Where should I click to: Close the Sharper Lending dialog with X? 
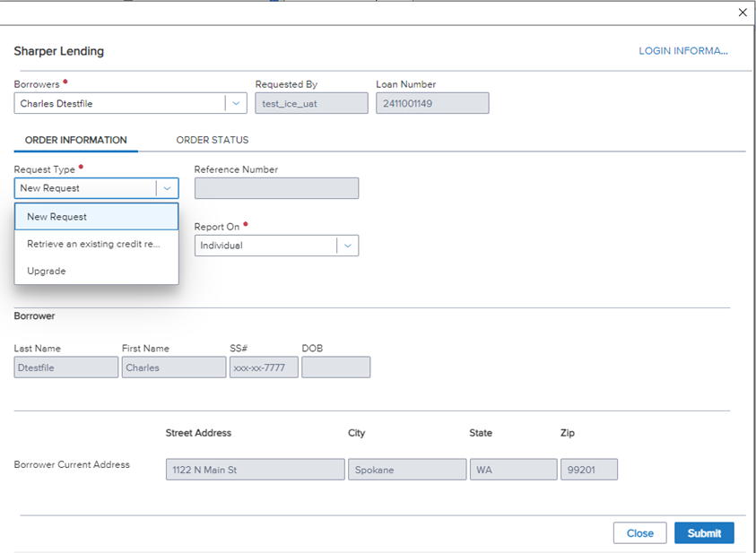coord(743,13)
